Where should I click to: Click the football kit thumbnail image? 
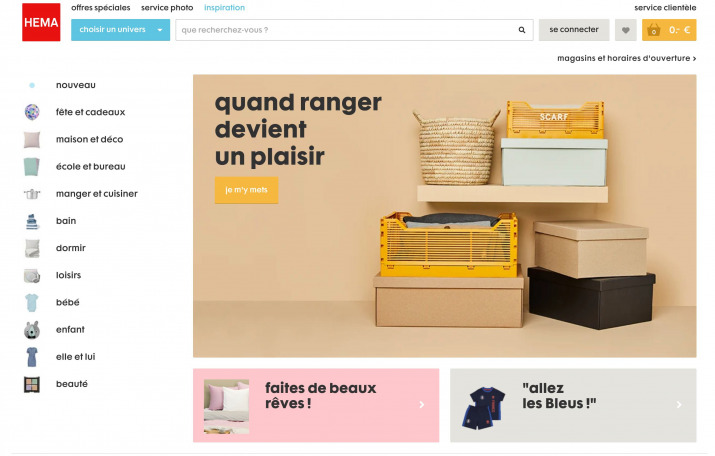tap(484, 408)
